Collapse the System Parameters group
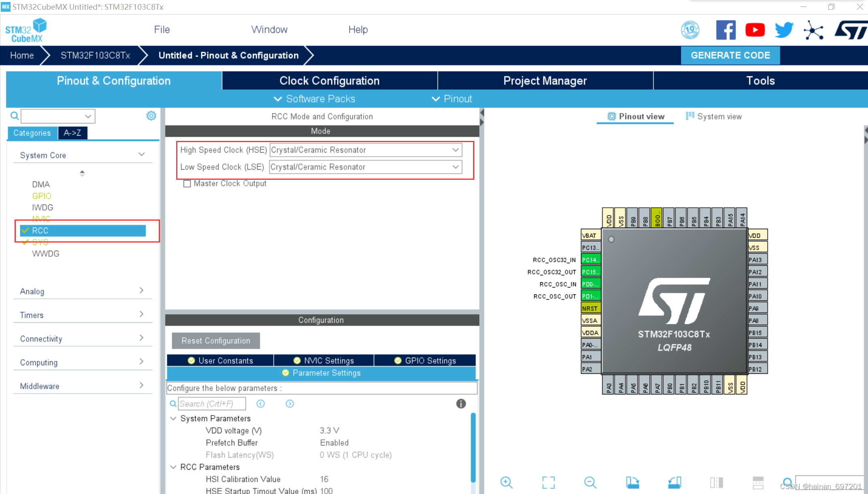This screenshot has height=494, width=868. [x=173, y=418]
